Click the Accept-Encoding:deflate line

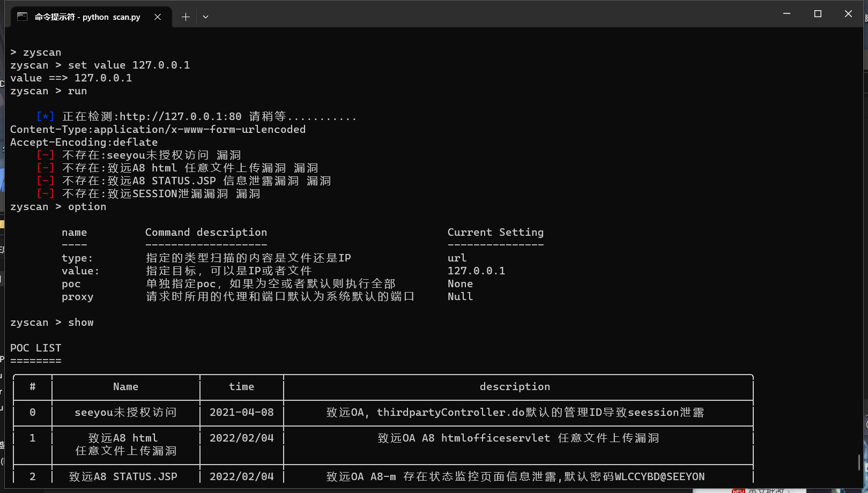point(84,143)
